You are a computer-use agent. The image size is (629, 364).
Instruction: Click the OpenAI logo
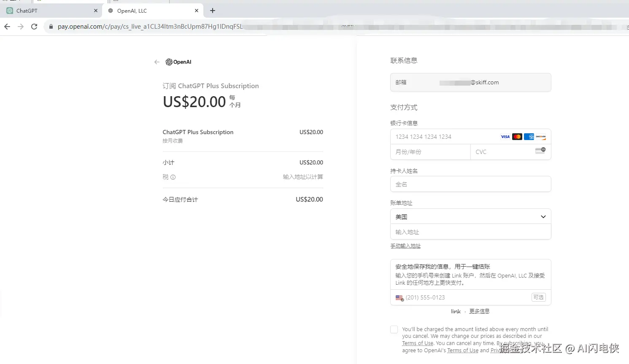[178, 62]
